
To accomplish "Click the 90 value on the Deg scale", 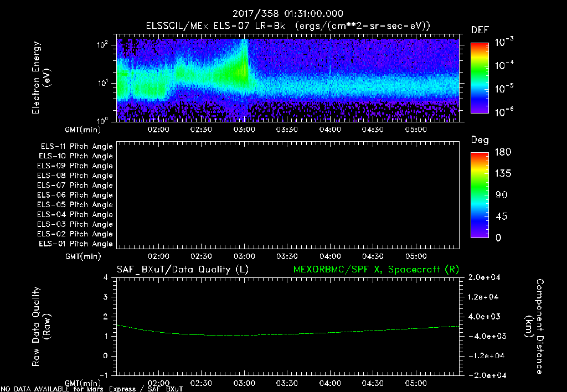I will [502, 195].
